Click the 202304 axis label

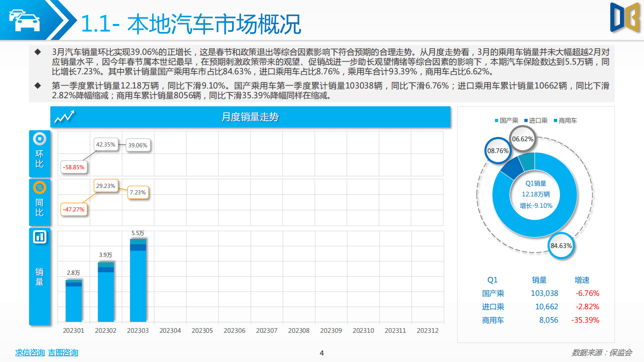[170, 331]
